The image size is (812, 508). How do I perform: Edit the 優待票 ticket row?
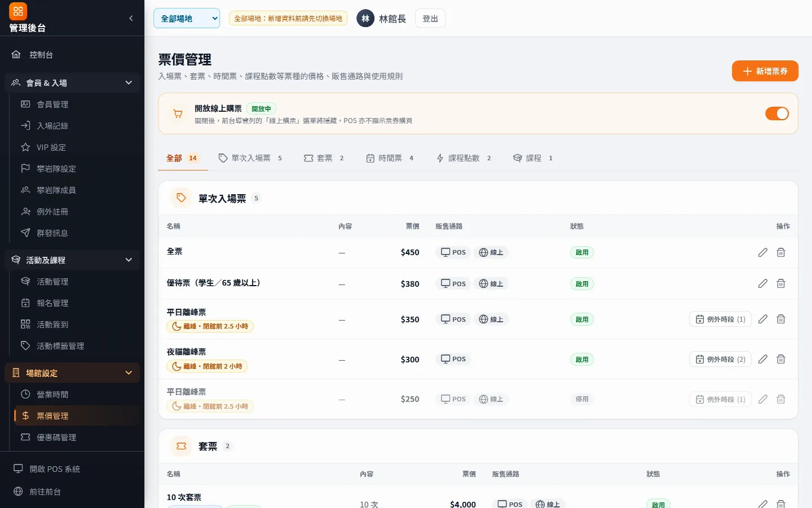point(763,283)
